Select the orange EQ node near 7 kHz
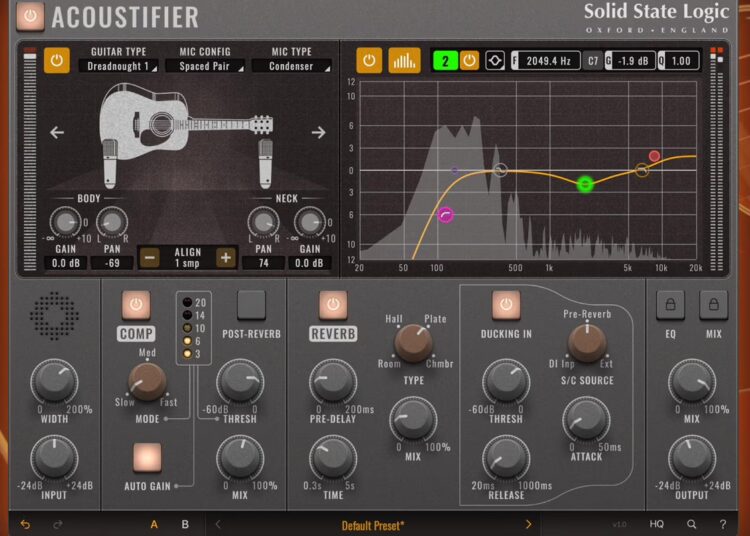Image resolution: width=750 pixels, height=536 pixels. coord(642,170)
